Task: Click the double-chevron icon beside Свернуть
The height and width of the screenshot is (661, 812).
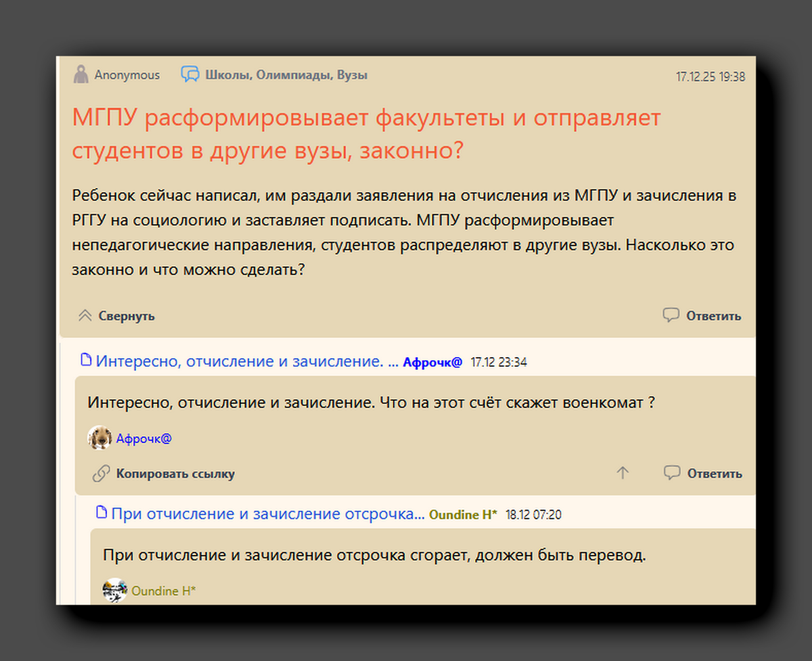Action: tap(85, 315)
